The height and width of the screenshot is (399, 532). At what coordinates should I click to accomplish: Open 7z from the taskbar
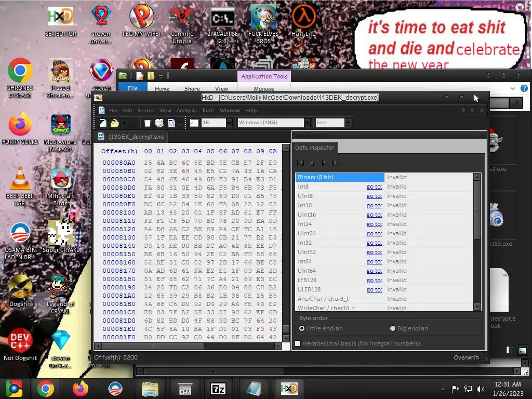tap(218, 389)
